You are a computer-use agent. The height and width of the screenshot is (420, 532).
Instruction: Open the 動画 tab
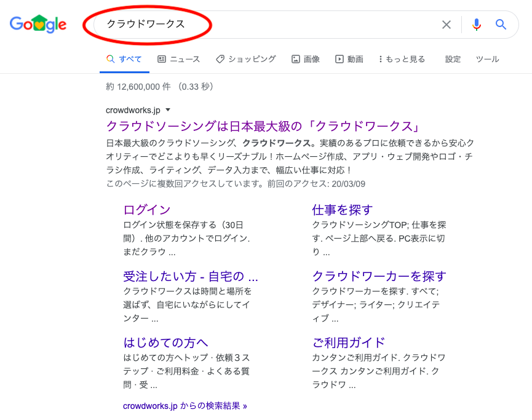349,59
